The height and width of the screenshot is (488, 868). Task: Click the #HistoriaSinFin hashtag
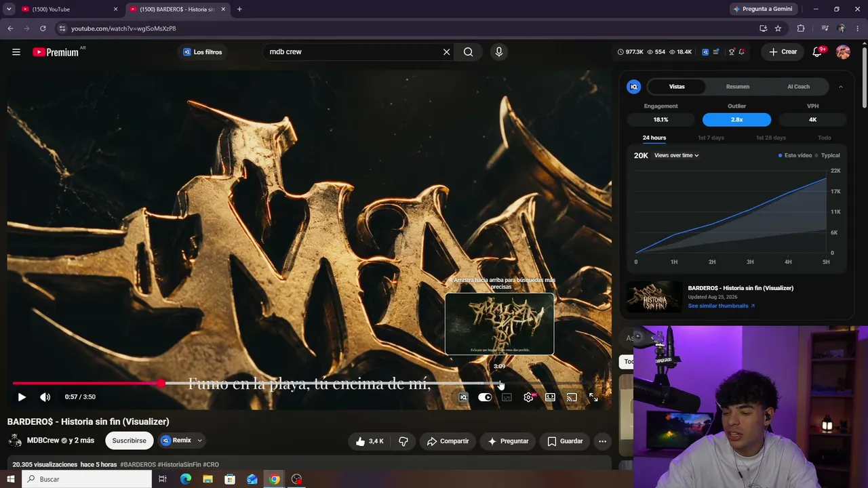point(179,465)
